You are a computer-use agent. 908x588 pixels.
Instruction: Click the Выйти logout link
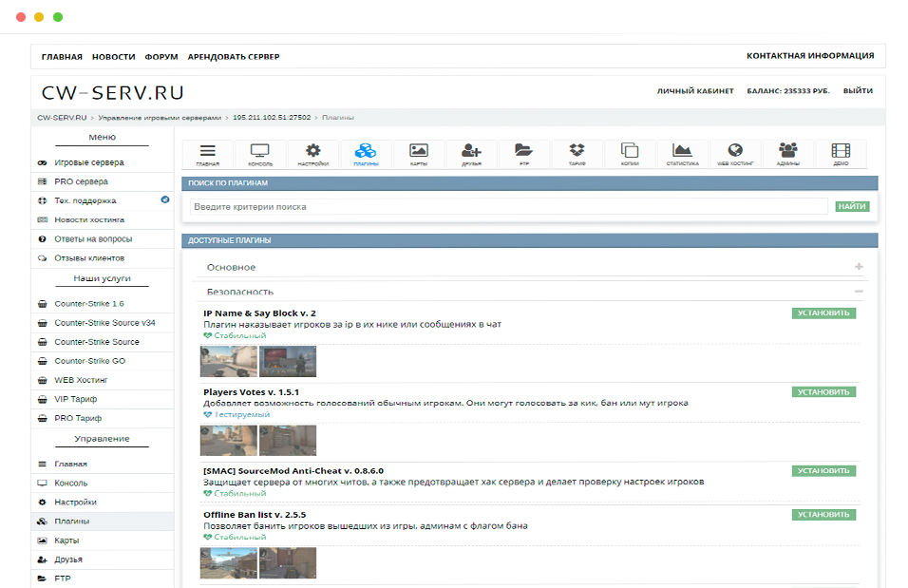(x=858, y=91)
